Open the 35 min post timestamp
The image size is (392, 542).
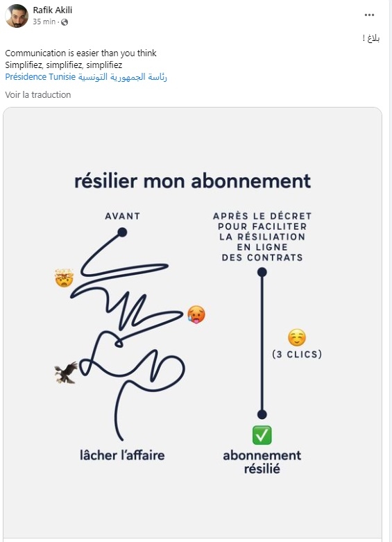(44, 22)
